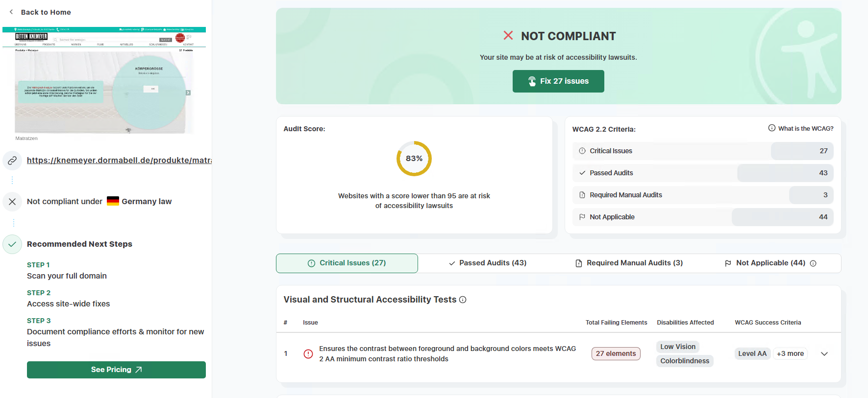Click the scanned website screenshot thumbnail
The image size is (868, 398).
pos(104,80)
